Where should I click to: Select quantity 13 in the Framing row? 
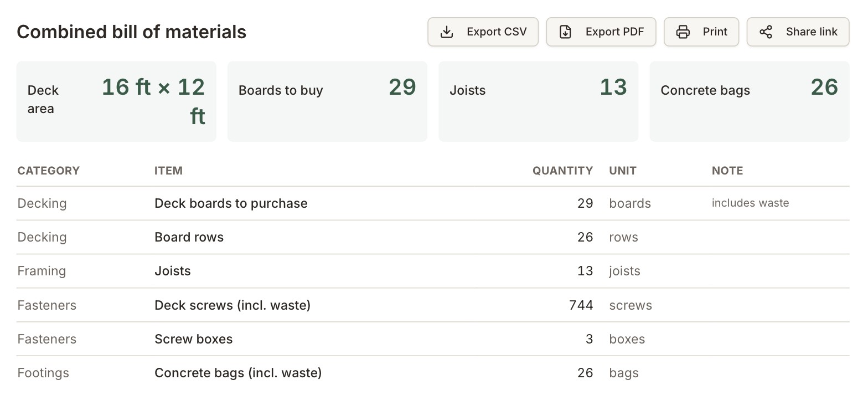click(585, 271)
